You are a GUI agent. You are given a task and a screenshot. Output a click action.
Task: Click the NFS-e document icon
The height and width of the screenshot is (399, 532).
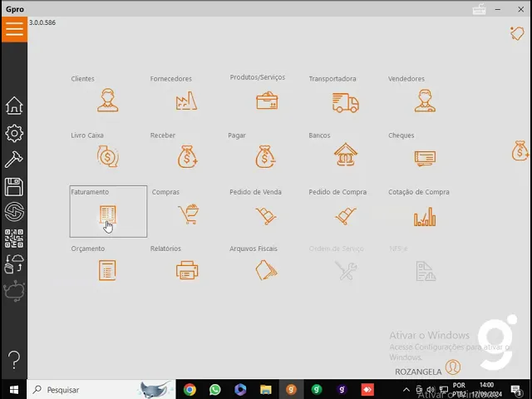pyautogui.click(x=426, y=271)
